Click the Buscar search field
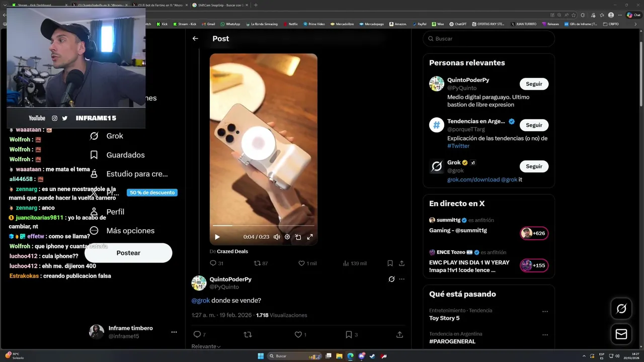 pos(489,39)
